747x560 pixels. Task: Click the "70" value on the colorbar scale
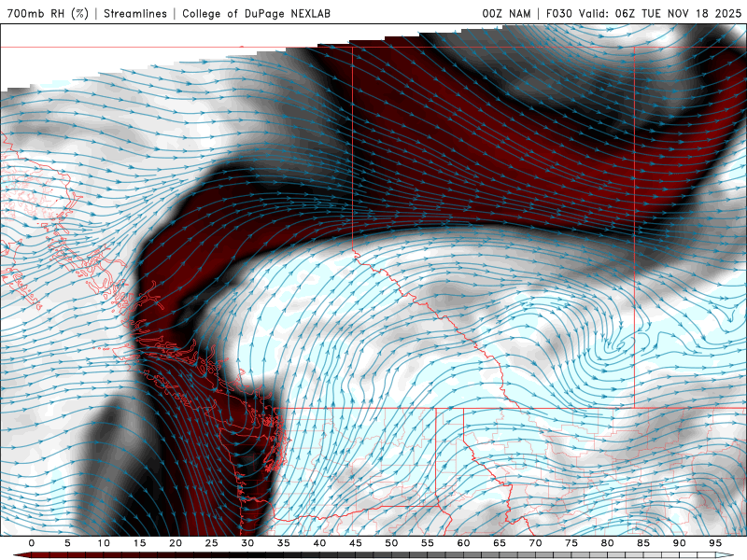pyautogui.click(x=535, y=543)
